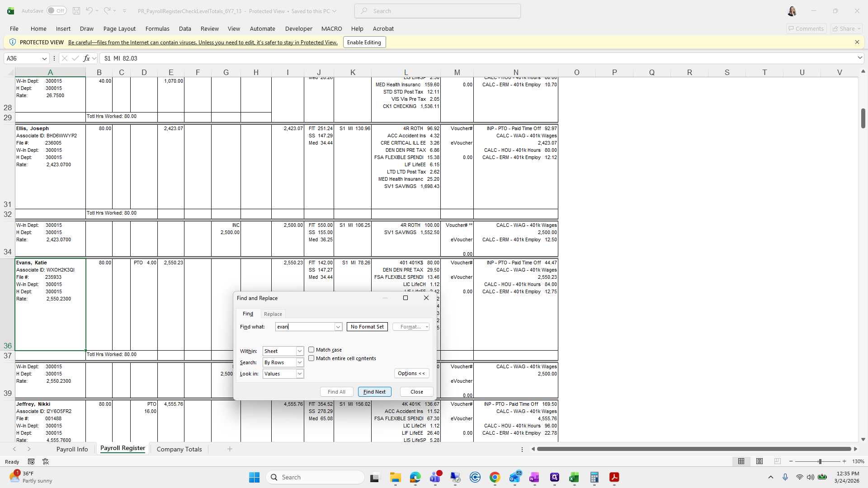Switch to Page Layout view icon

click(759, 461)
